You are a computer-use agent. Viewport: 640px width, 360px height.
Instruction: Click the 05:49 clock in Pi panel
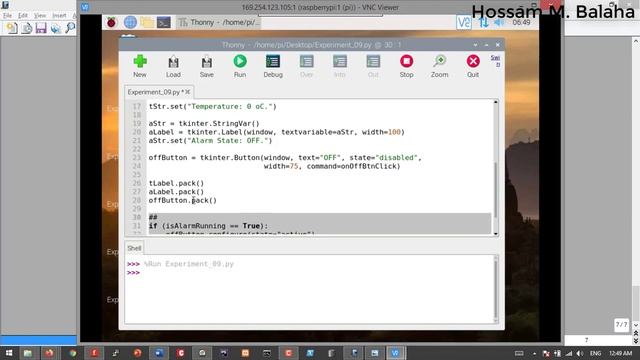coord(521,22)
